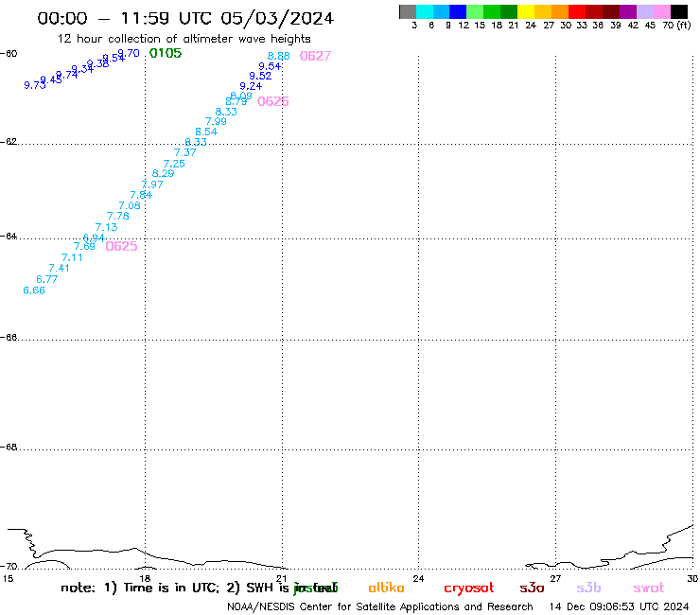
Task: Click the longitude axis label '27'
Action: 555,579
